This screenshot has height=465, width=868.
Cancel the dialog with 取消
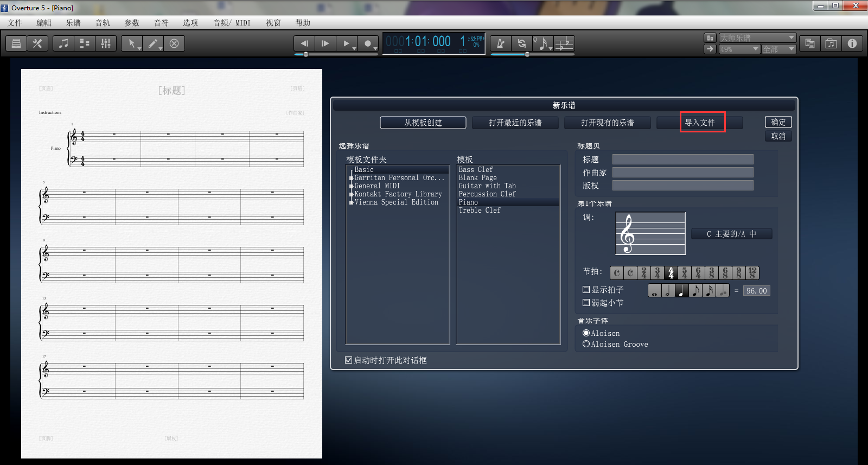(x=778, y=136)
